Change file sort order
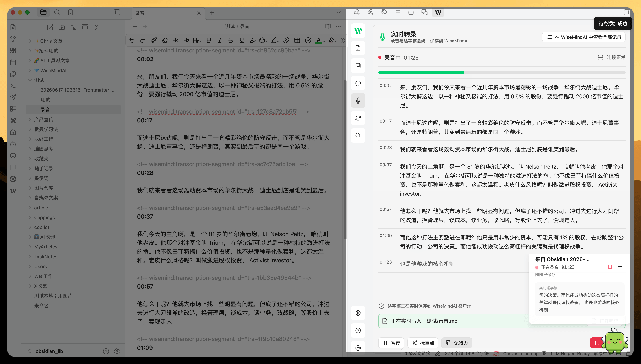641x364 pixels. coord(73,27)
